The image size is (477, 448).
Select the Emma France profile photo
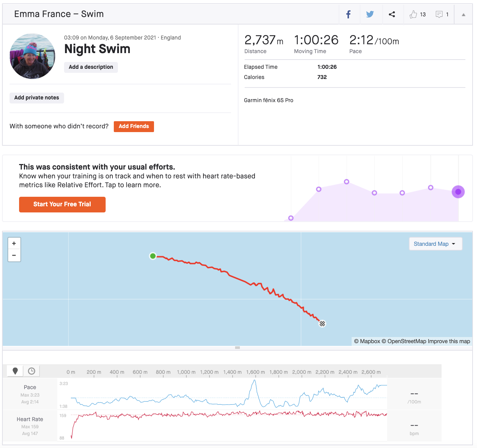pyautogui.click(x=32, y=56)
